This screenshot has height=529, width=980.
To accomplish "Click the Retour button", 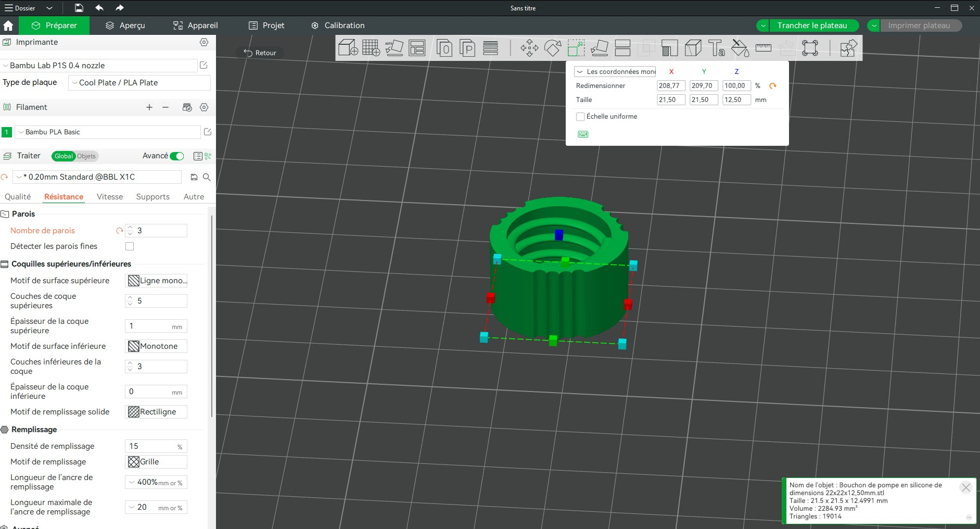I will [x=260, y=53].
